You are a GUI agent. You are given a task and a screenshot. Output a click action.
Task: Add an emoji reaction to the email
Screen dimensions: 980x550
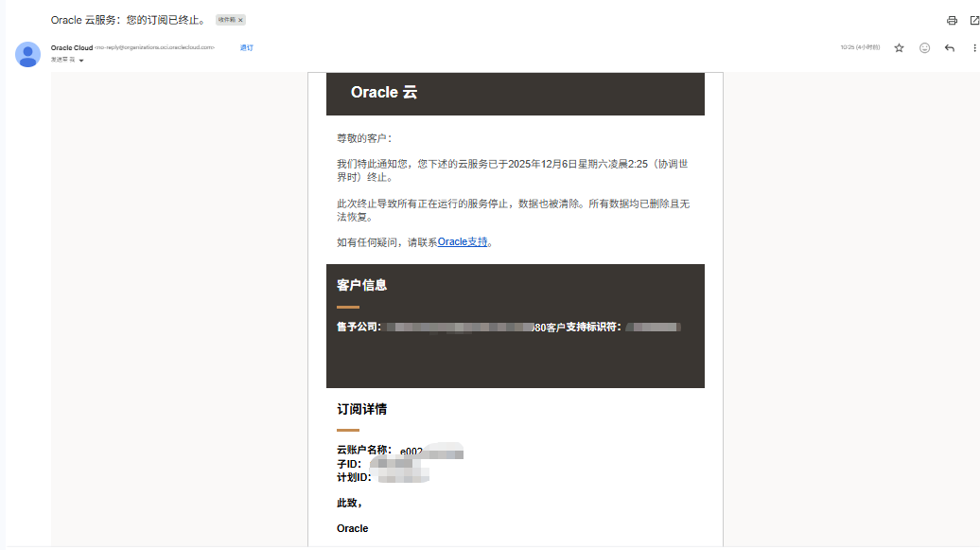[924, 47]
